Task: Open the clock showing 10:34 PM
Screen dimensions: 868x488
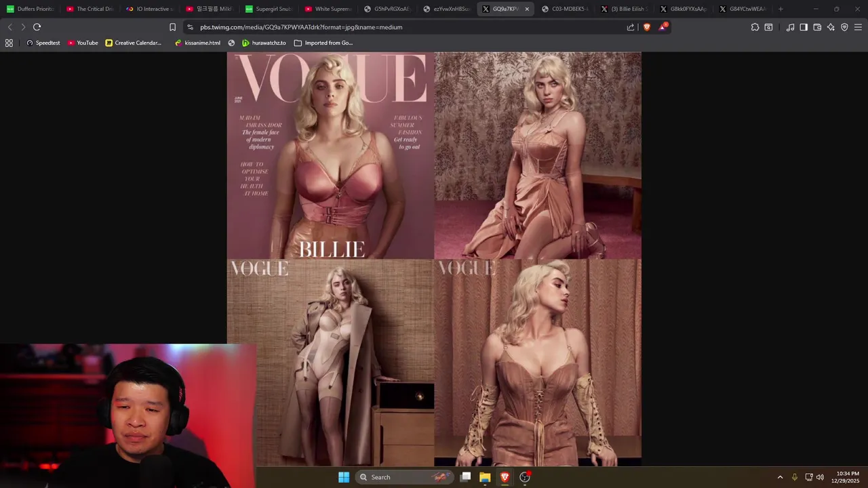Action: (x=846, y=477)
